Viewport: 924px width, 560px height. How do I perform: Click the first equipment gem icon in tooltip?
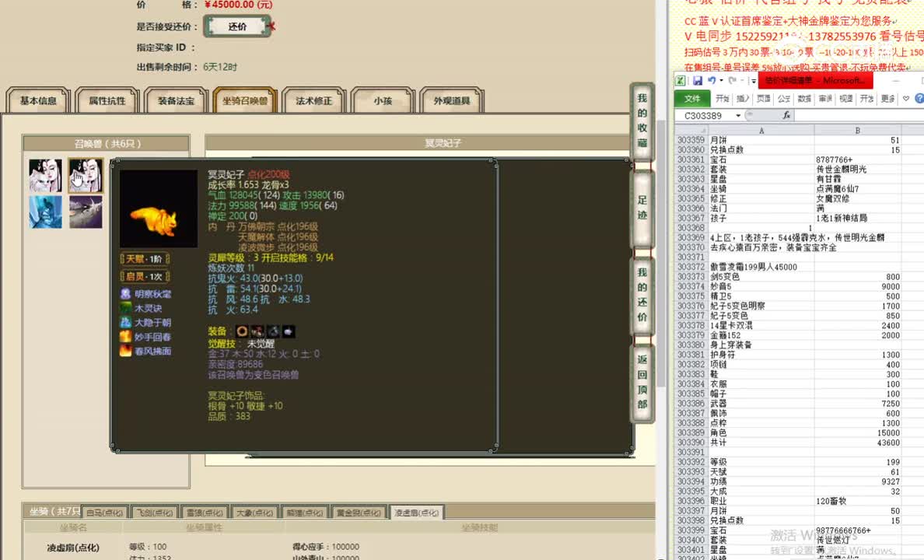[x=243, y=333]
